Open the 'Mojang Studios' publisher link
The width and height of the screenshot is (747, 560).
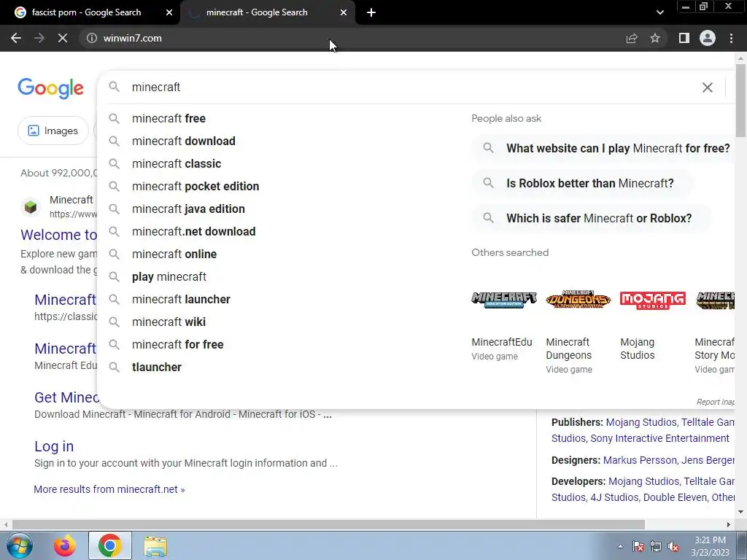(641, 422)
